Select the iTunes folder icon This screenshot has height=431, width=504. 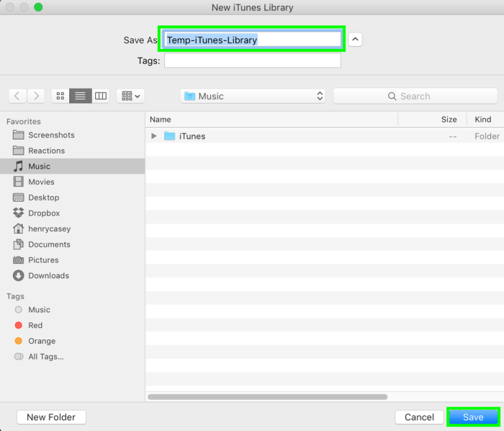169,136
